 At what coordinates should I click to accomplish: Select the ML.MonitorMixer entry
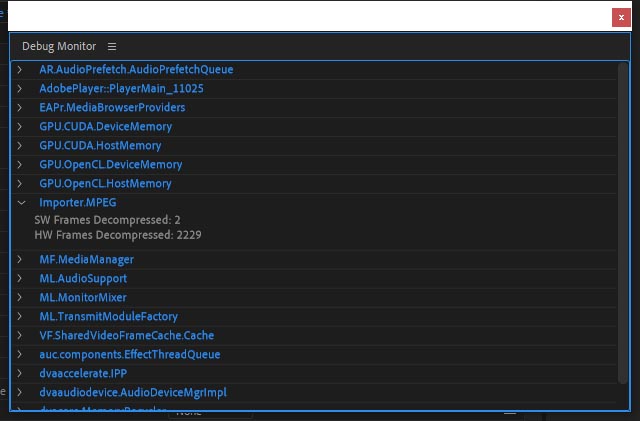coord(83,297)
